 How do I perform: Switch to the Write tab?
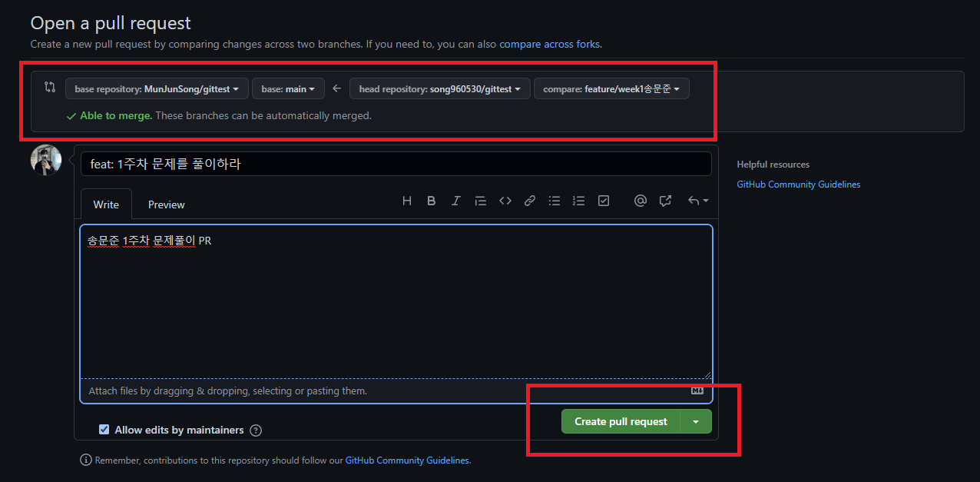tap(106, 204)
